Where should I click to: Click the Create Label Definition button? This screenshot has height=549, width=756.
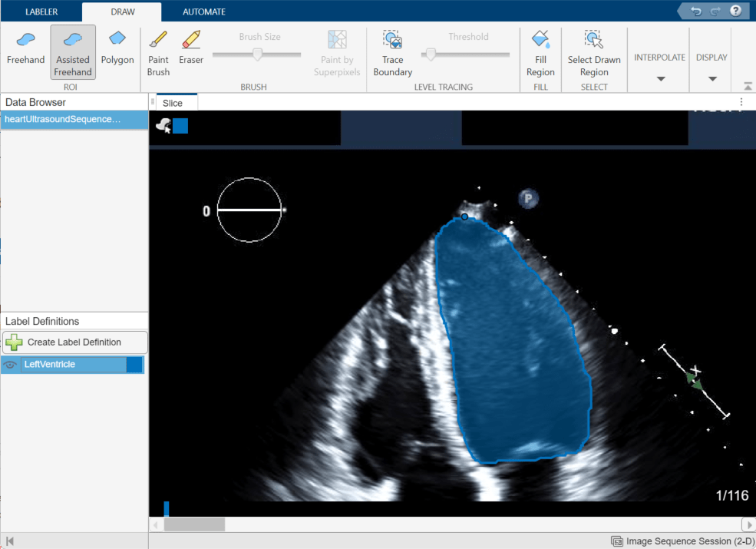[x=74, y=342]
